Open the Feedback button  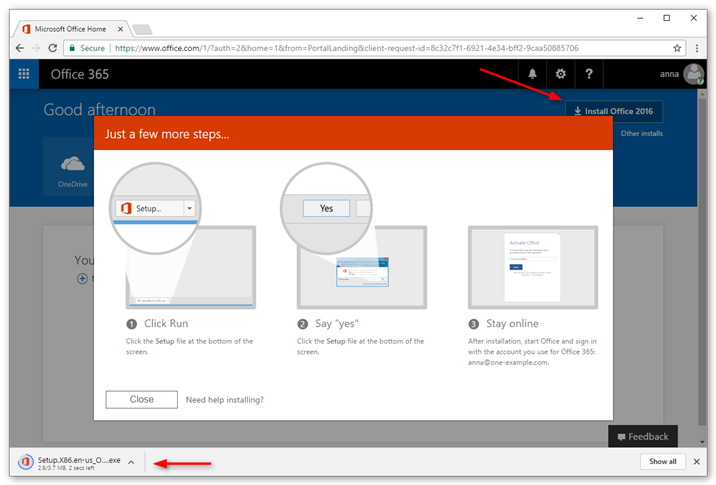tap(643, 437)
